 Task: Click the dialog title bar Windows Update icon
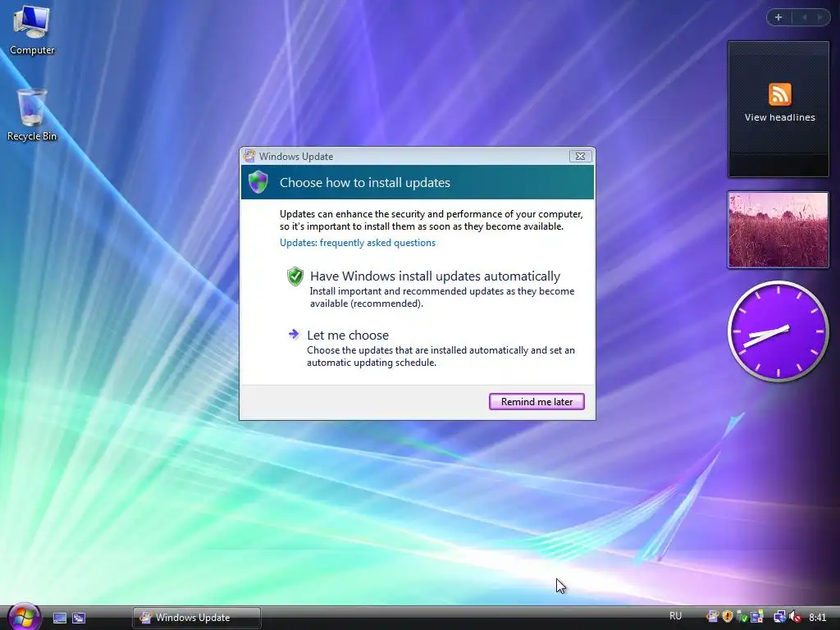pos(249,156)
